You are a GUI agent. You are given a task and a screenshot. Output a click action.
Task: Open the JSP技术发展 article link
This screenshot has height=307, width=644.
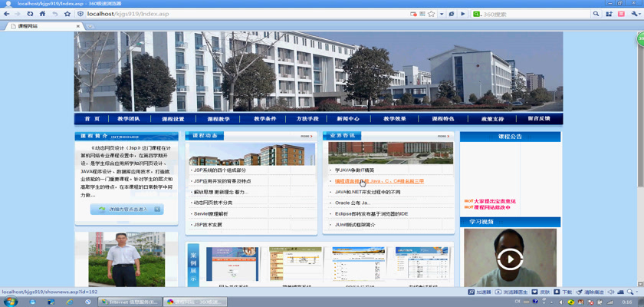(208, 225)
